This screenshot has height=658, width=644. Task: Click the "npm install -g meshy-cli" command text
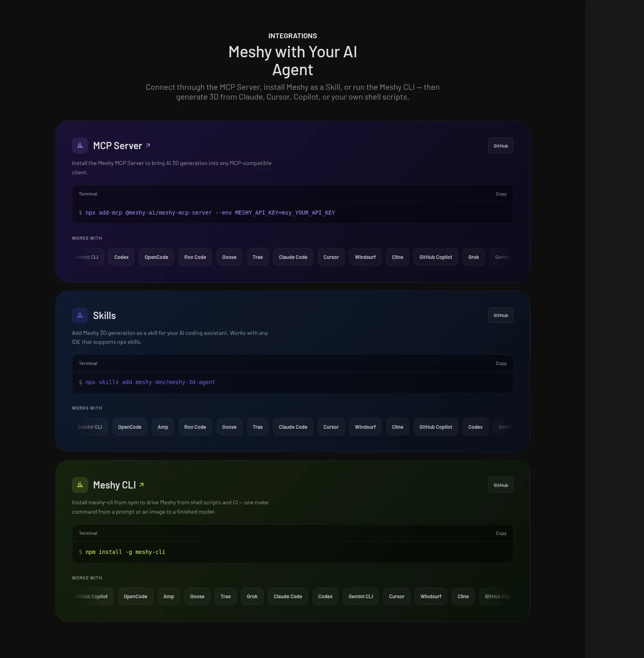125,552
